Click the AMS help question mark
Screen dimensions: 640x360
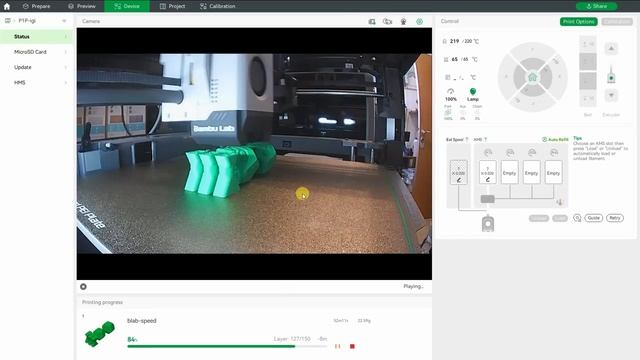click(x=485, y=140)
